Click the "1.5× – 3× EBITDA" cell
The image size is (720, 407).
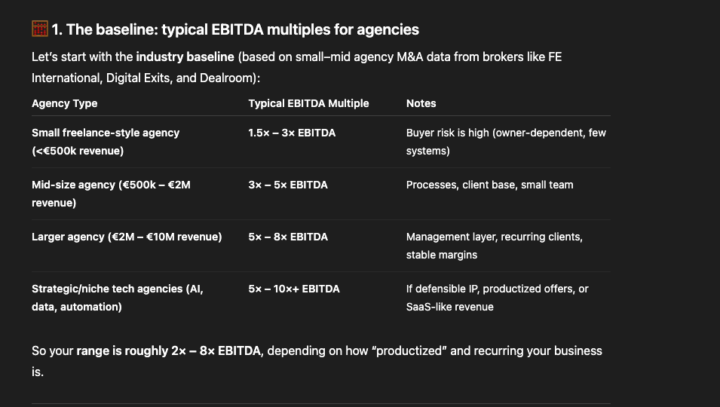click(x=294, y=132)
